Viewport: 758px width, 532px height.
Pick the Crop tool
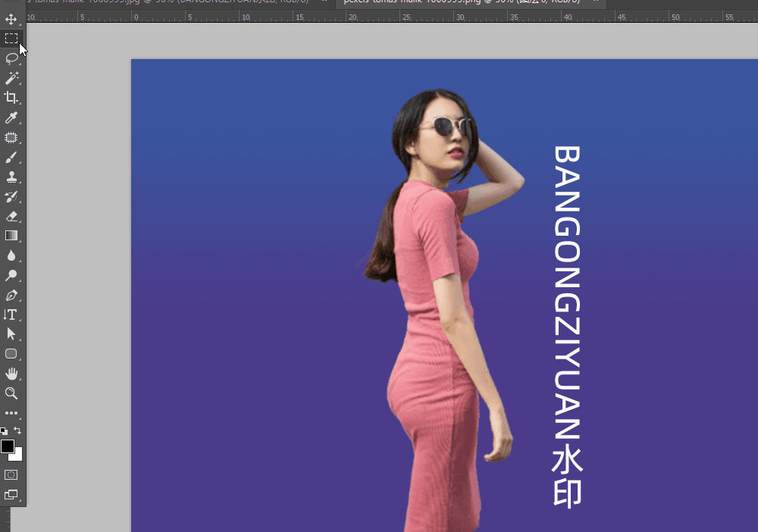point(11,98)
